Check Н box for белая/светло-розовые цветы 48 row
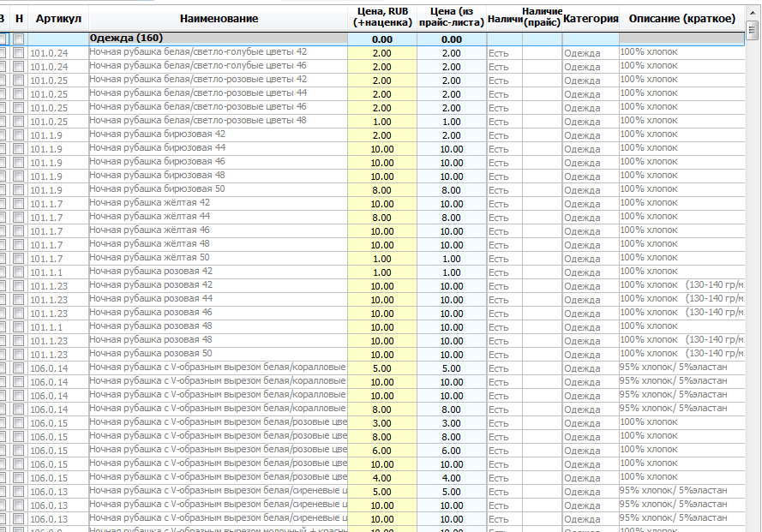This screenshot has width=762, height=532. tap(19, 121)
